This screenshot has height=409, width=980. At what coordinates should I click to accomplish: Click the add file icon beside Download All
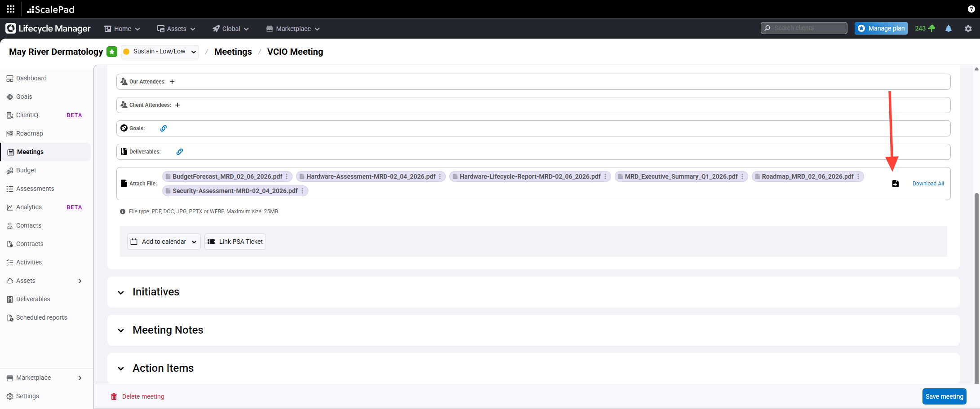(895, 184)
